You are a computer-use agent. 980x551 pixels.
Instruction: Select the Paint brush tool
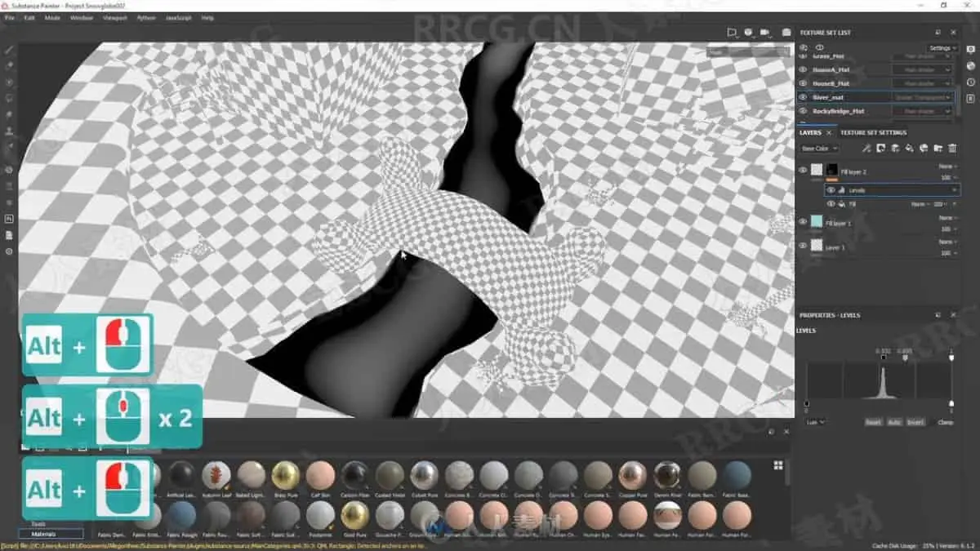tap(9, 51)
